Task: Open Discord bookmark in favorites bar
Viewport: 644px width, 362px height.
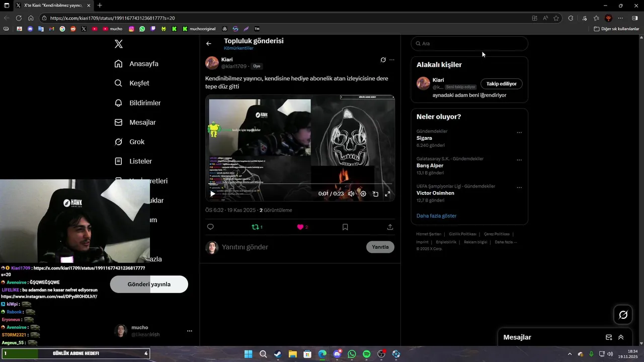Action: (x=30, y=29)
